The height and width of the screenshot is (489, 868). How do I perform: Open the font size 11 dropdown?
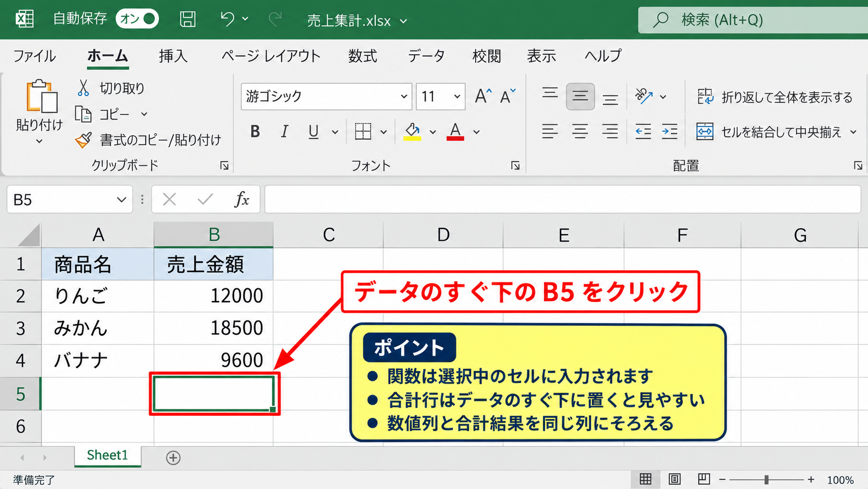pos(457,96)
